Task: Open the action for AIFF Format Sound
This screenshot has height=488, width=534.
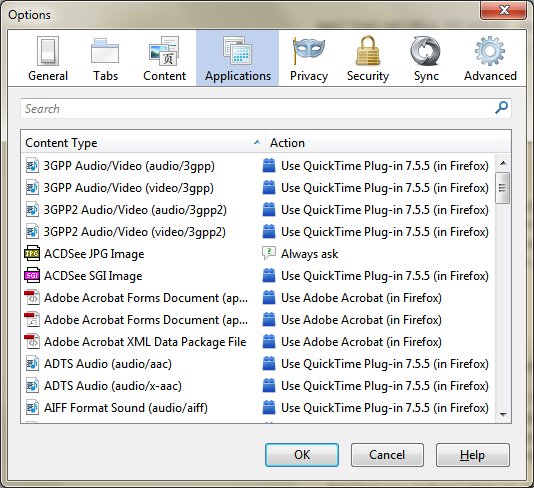Action: (x=385, y=408)
